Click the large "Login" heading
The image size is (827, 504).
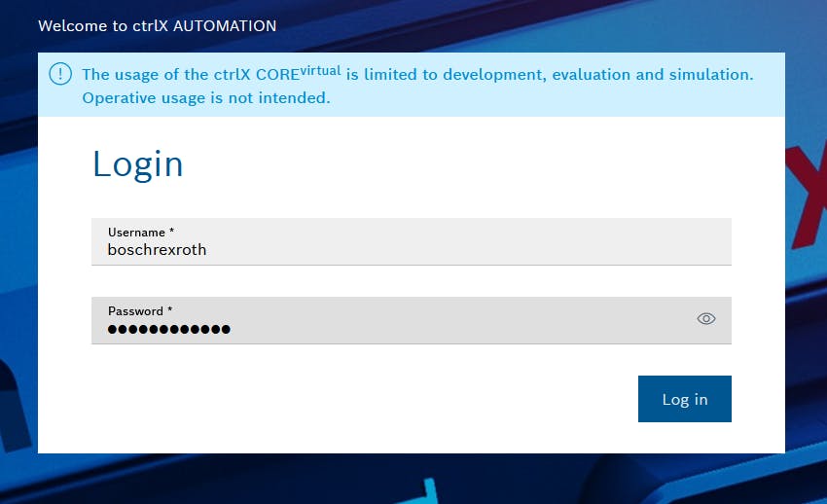[137, 164]
